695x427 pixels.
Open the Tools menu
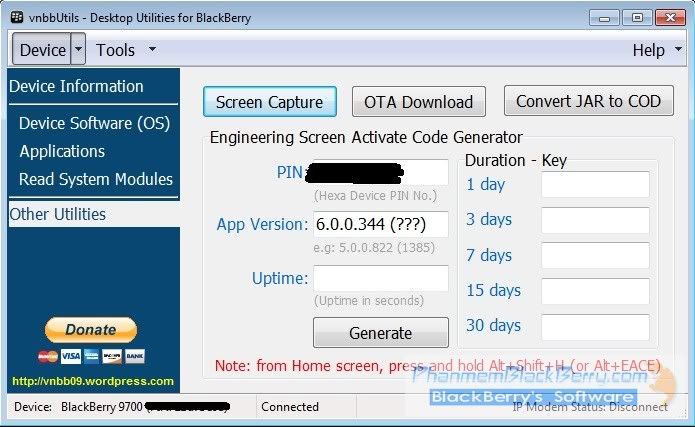(115, 50)
